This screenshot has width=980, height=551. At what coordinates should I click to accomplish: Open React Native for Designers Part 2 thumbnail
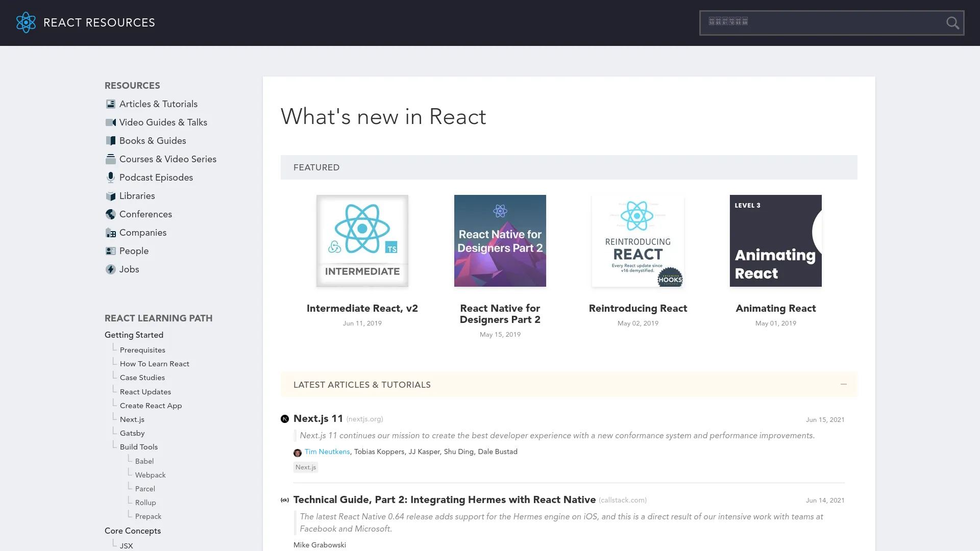(x=500, y=241)
